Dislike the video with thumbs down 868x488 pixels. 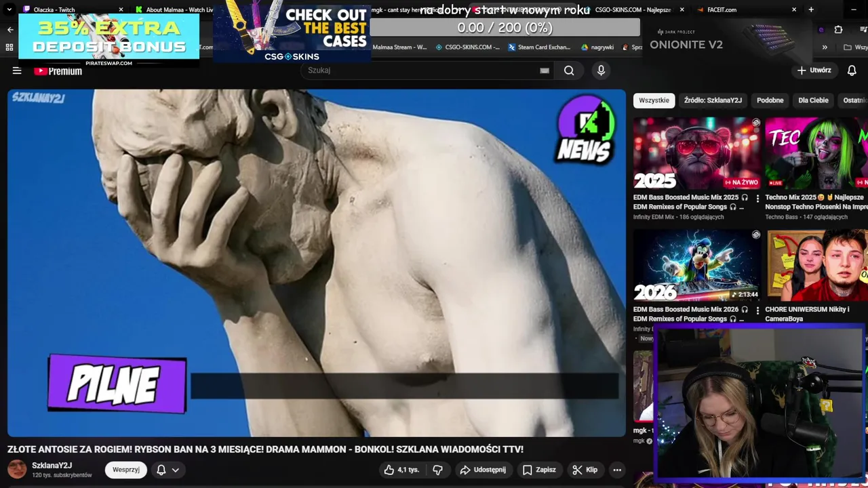click(x=438, y=470)
